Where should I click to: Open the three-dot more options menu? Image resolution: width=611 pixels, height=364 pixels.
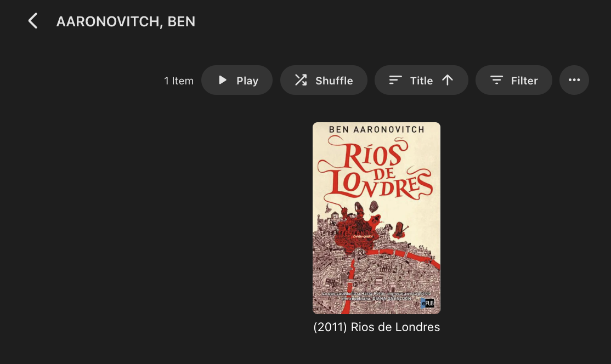[574, 80]
